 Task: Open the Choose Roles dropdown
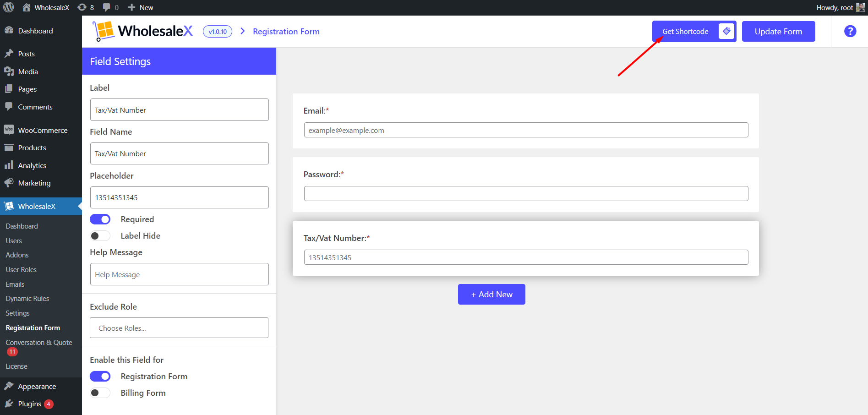pos(179,328)
